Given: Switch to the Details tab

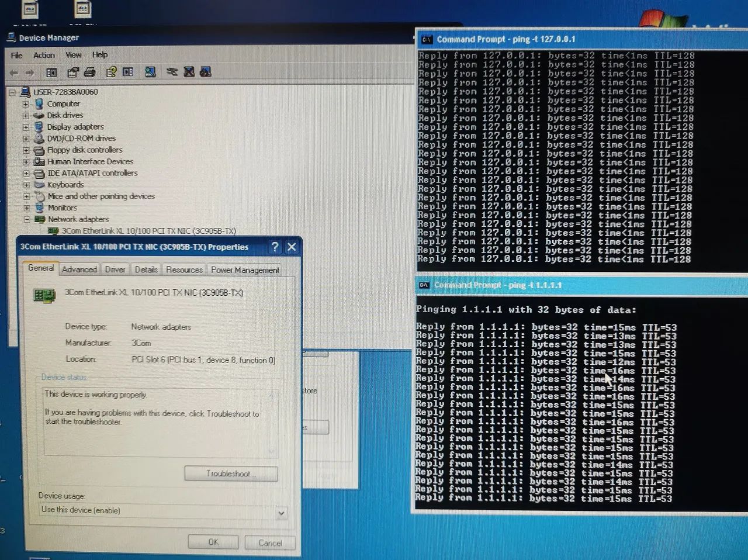Looking at the screenshot, I should pos(146,269).
